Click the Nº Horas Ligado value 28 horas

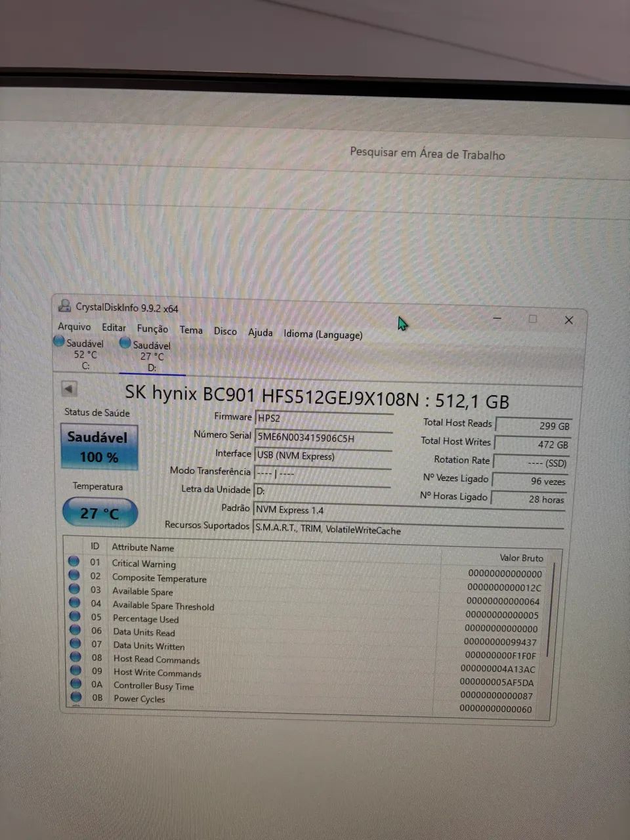click(x=528, y=499)
